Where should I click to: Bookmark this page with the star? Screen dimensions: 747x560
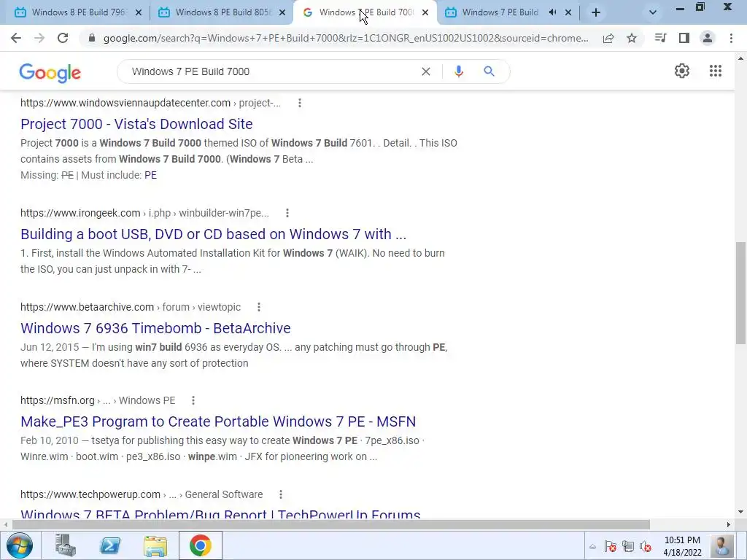coord(632,38)
